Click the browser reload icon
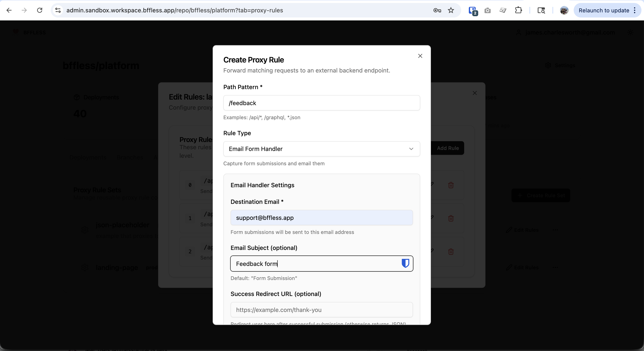The height and width of the screenshot is (351, 644). tap(40, 10)
